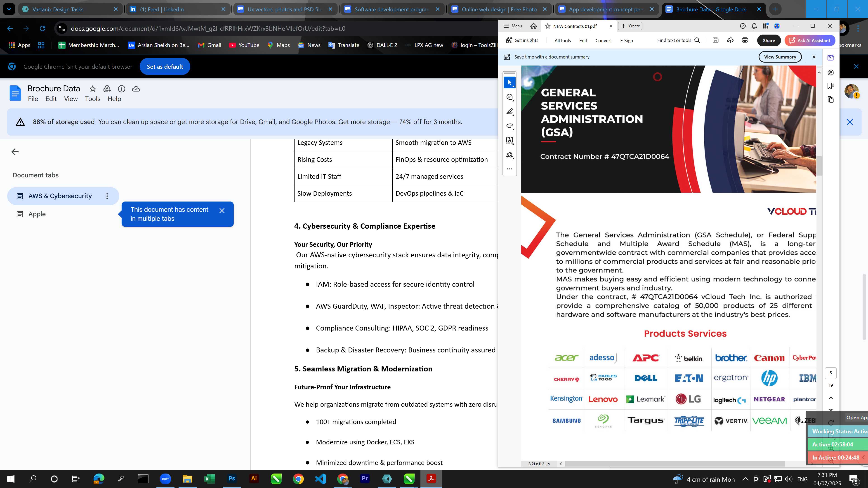Image resolution: width=868 pixels, height=488 pixels.
Task: Close the document summary banner
Action: point(814,57)
